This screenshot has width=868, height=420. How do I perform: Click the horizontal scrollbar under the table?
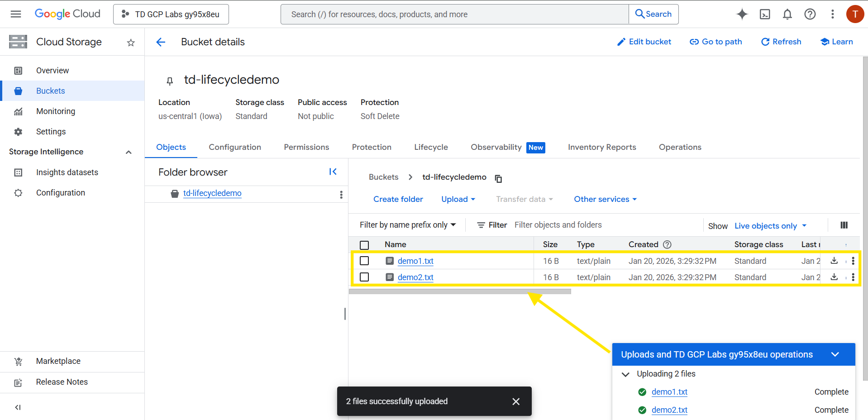coord(460,292)
